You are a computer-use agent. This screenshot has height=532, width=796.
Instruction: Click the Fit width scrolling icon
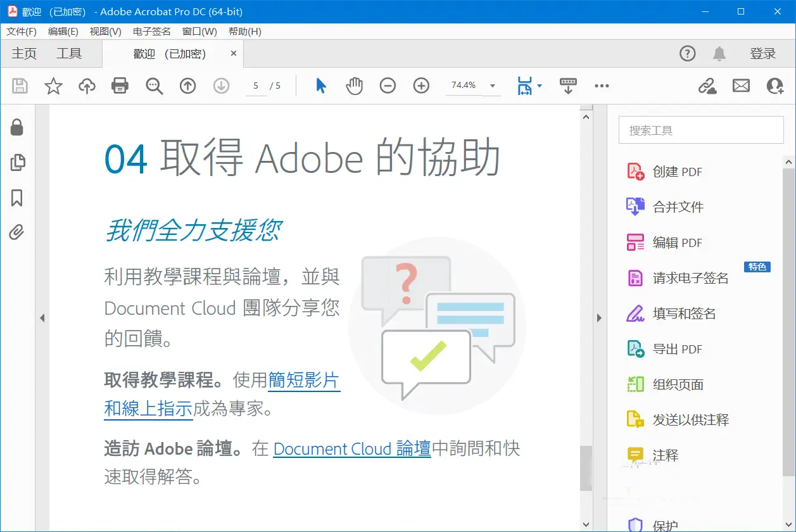tap(525, 86)
